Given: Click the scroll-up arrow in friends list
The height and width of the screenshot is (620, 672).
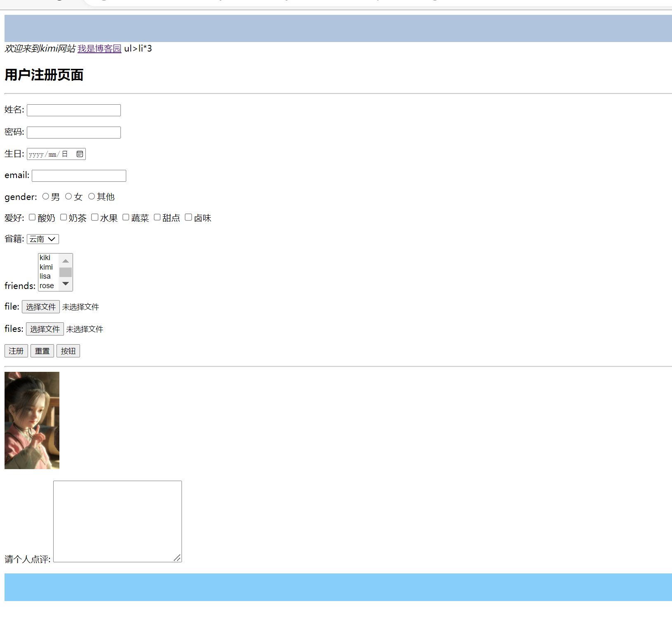Looking at the screenshot, I should pyautogui.click(x=66, y=261).
